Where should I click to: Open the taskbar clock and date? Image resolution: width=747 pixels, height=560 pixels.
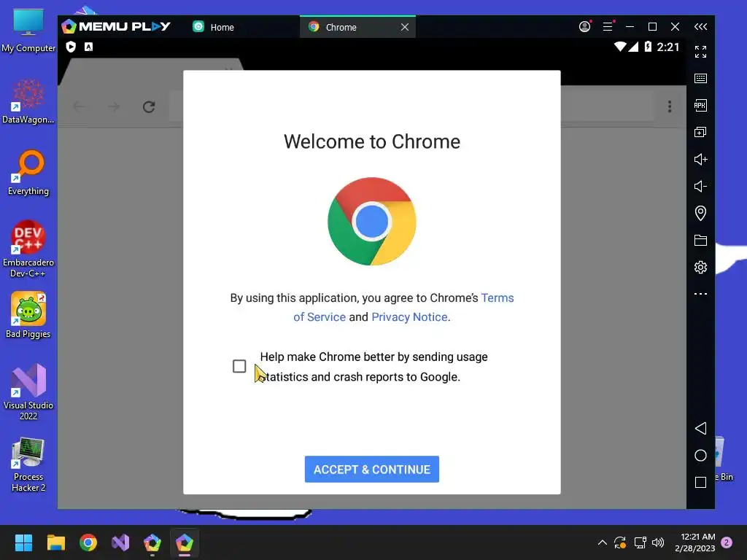(x=695, y=542)
